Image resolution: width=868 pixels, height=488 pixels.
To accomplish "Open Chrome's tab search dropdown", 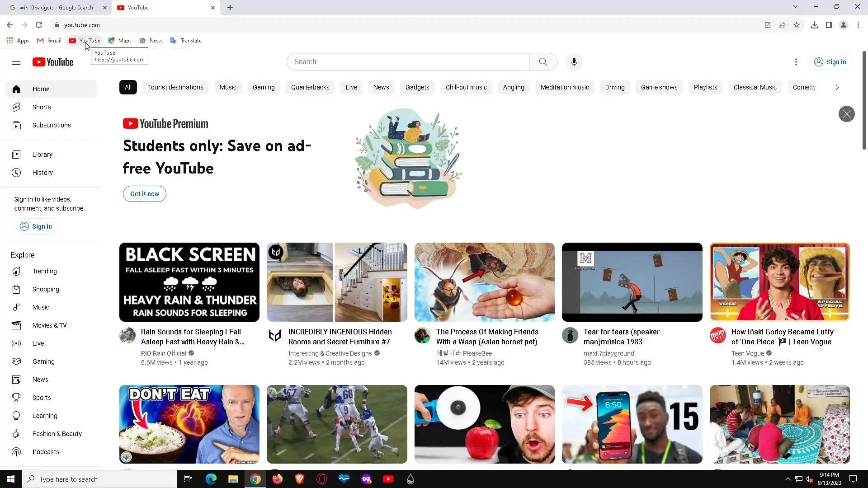I will [795, 6].
